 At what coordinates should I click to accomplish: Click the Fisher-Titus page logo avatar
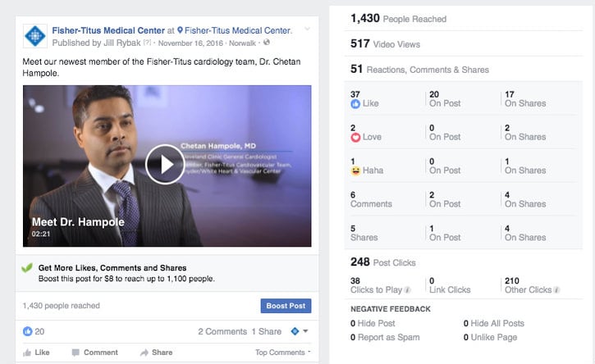[x=35, y=36]
